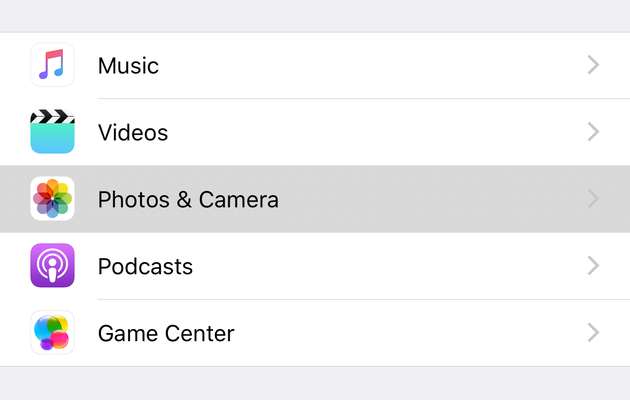Expand Music settings via its chevron
Image resolution: width=630 pixels, height=400 pixels.
click(593, 65)
